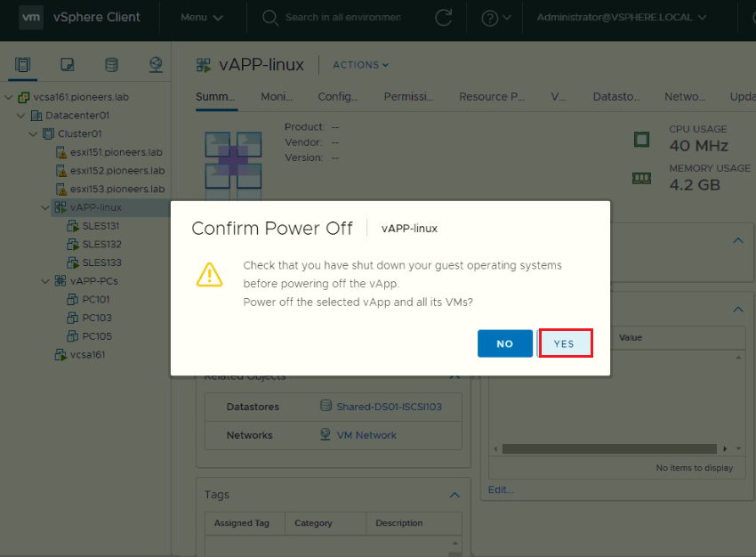Open the VMs and Templates view icon
Image resolution: width=756 pixels, height=557 pixels.
[x=67, y=65]
